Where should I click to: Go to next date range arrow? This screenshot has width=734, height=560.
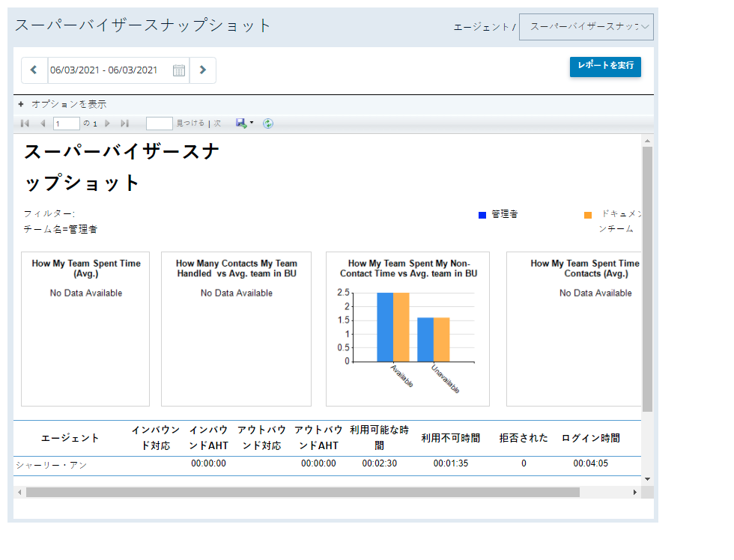(x=203, y=70)
